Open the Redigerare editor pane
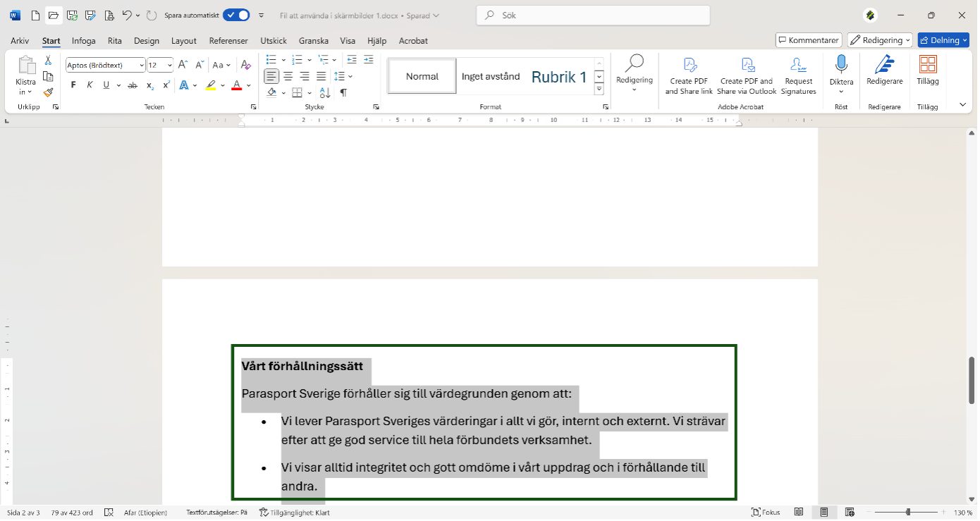 pos(884,71)
